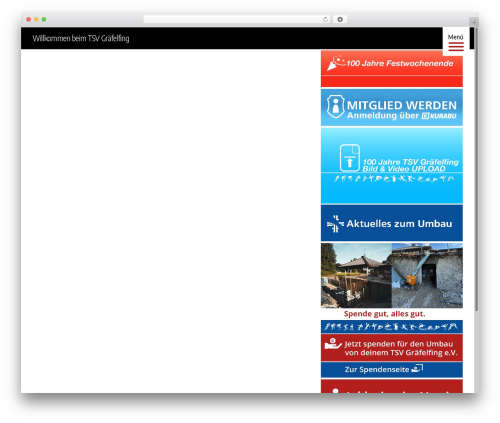Click the construction arrows icon beside Aktuelles zum Umbau

tap(335, 224)
